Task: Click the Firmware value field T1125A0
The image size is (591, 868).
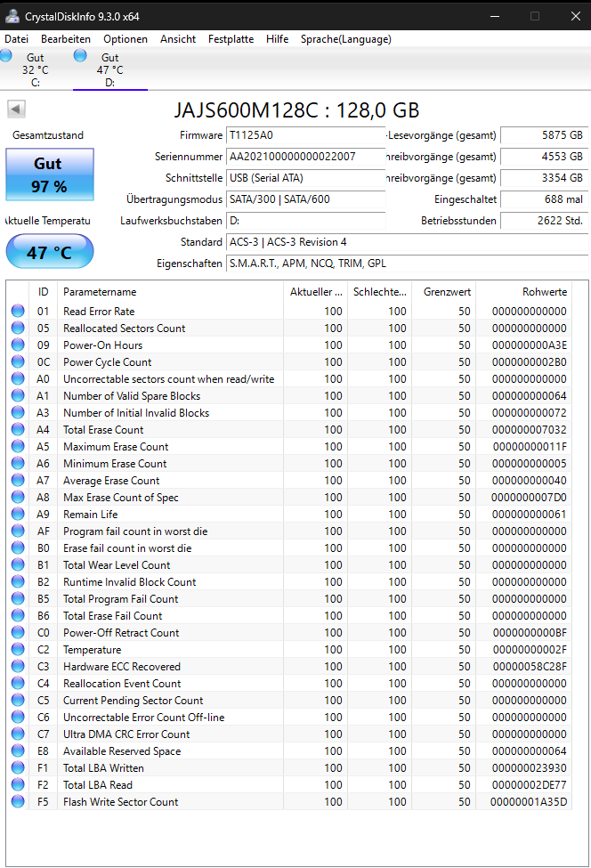Action: click(305, 135)
